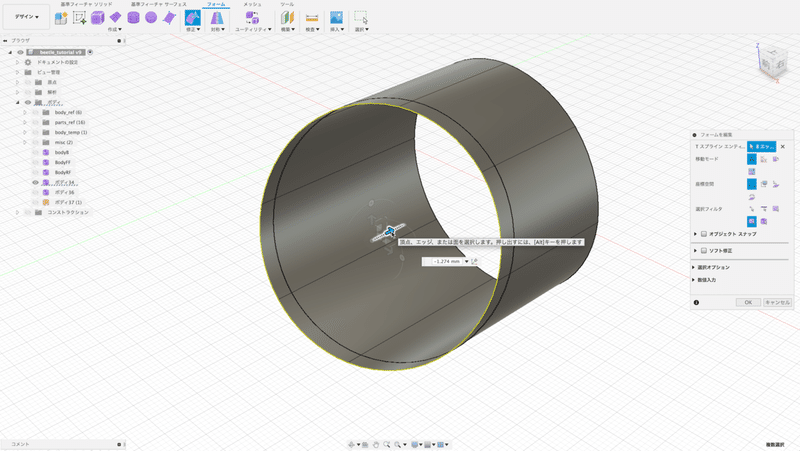Screen dimensions: 800x451
Task: Expand misc (2) folder node
Action: [24, 142]
